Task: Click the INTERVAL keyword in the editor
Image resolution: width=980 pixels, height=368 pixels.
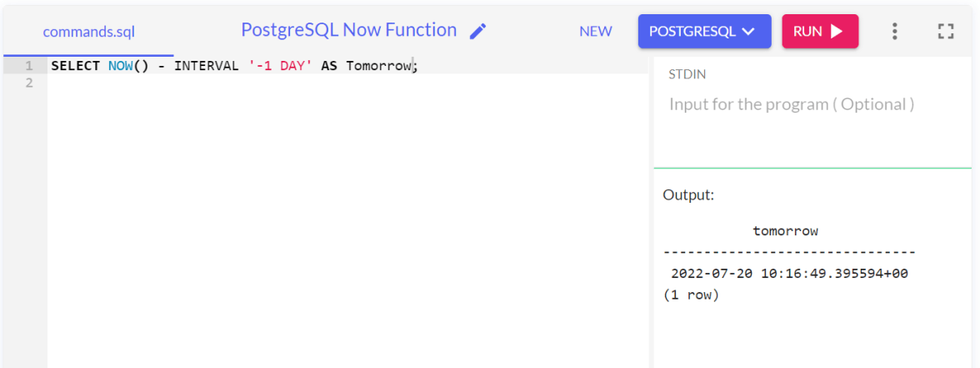Action: pos(207,65)
